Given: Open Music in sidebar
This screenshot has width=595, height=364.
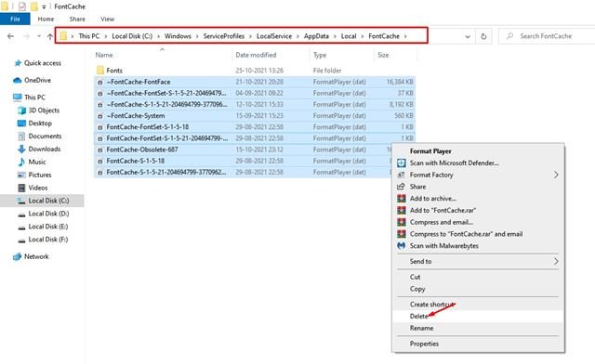Looking at the screenshot, I should pos(37,162).
